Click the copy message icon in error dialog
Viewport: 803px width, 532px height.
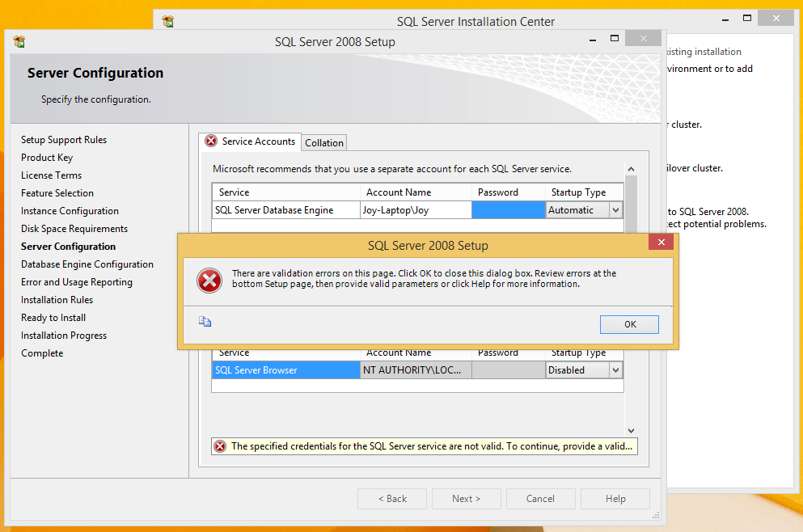(205, 322)
